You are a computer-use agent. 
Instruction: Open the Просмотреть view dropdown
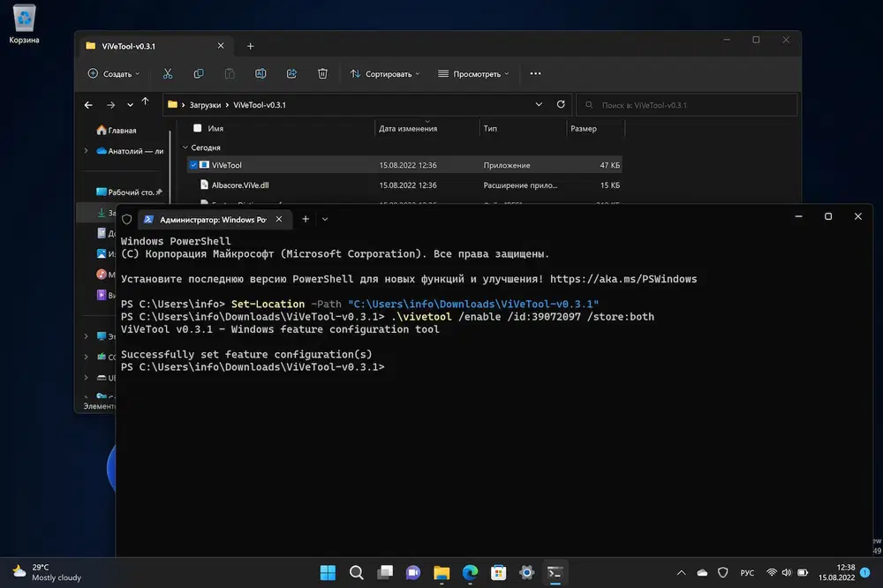[x=474, y=74]
